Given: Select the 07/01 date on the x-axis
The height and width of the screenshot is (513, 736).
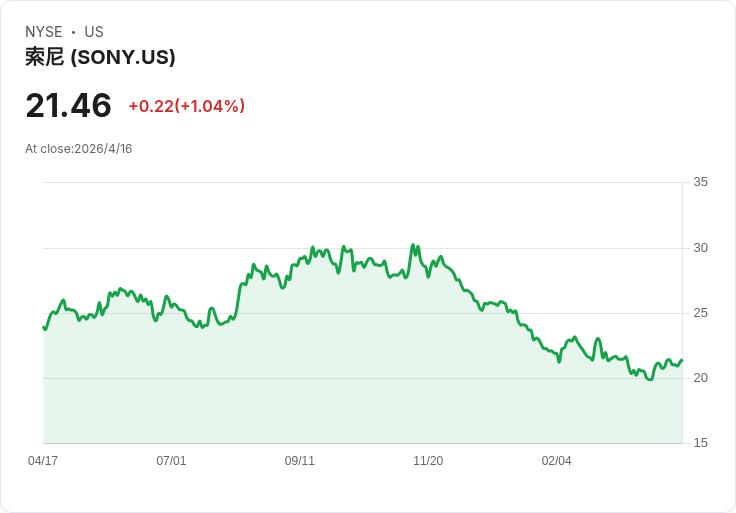Looking at the screenshot, I should pyautogui.click(x=171, y=461).
